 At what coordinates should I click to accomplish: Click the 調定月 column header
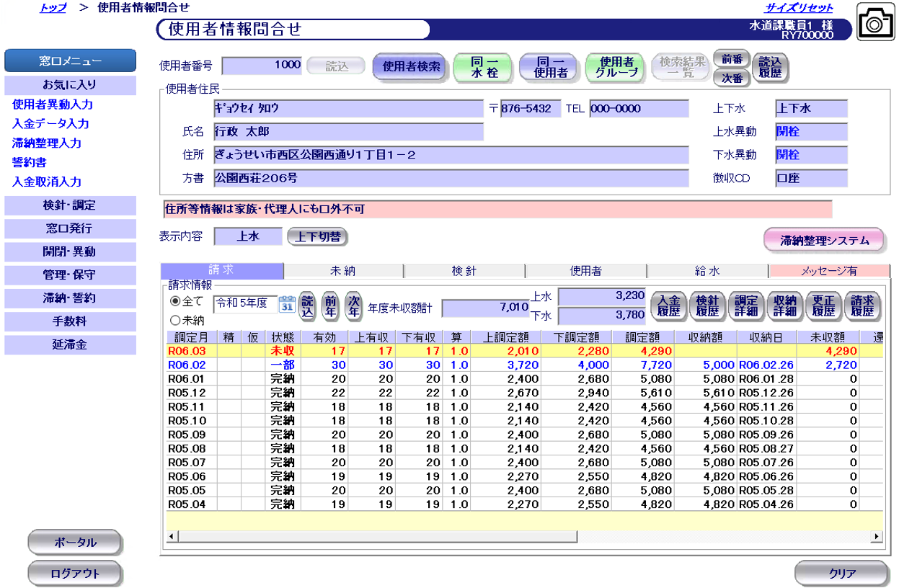point(193,337)
